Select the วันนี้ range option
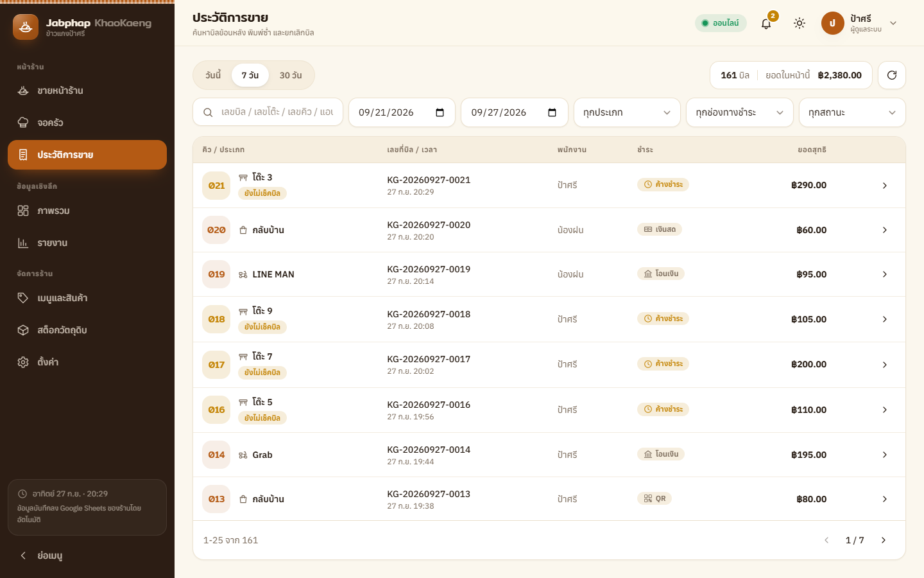This screenshot has width=924, height=578. [x=213, y=75]
